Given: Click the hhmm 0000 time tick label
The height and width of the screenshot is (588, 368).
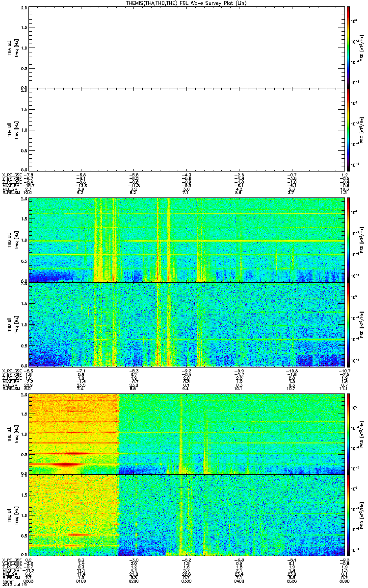Looking at the screenshot, I should (x=29, y=581).
